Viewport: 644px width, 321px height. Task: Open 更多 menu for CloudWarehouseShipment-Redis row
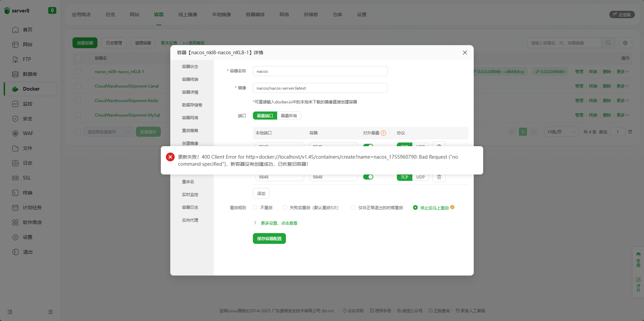point(622,100)
